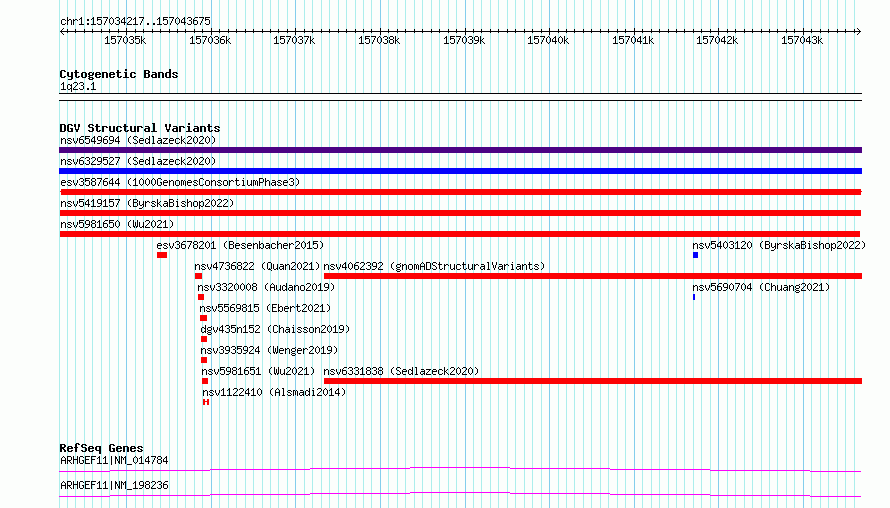Image resolution: width=890 pixels, height=508 pixels.
Task: Click the red H-shaped nsv1122410 glyph
Action: pos(206,402)
